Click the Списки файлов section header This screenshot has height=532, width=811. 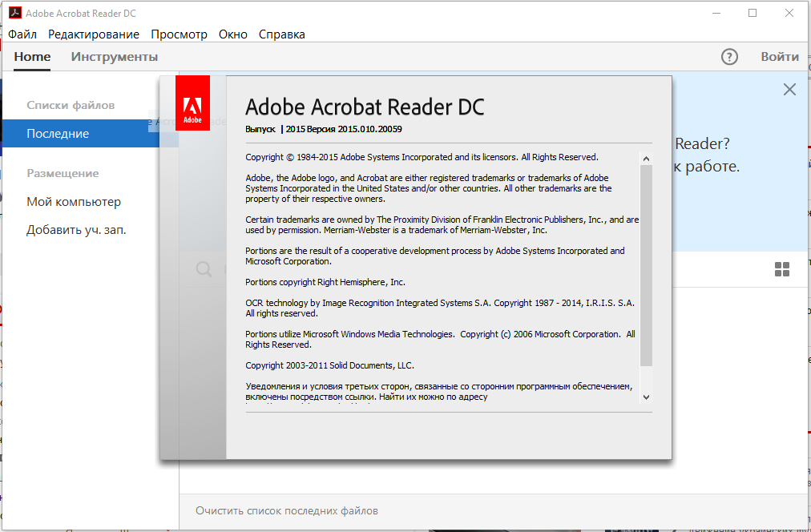pyautogui.click(x=71, y=106)
